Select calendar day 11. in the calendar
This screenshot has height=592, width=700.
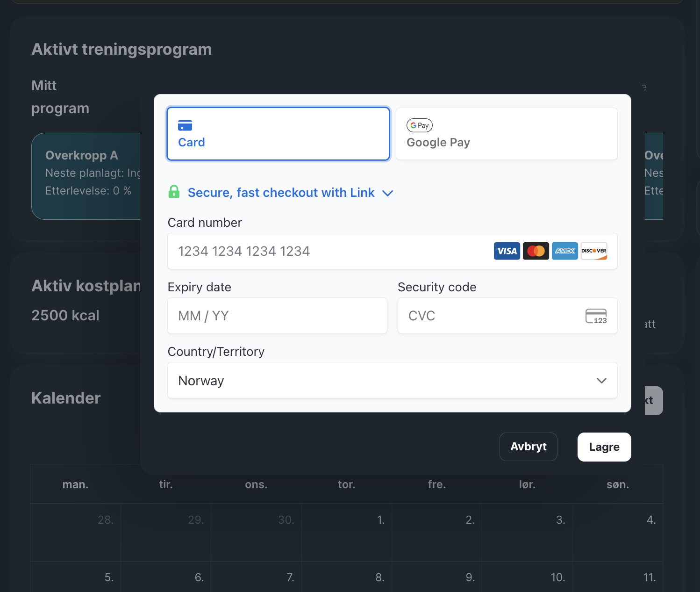tap(618, 577)
